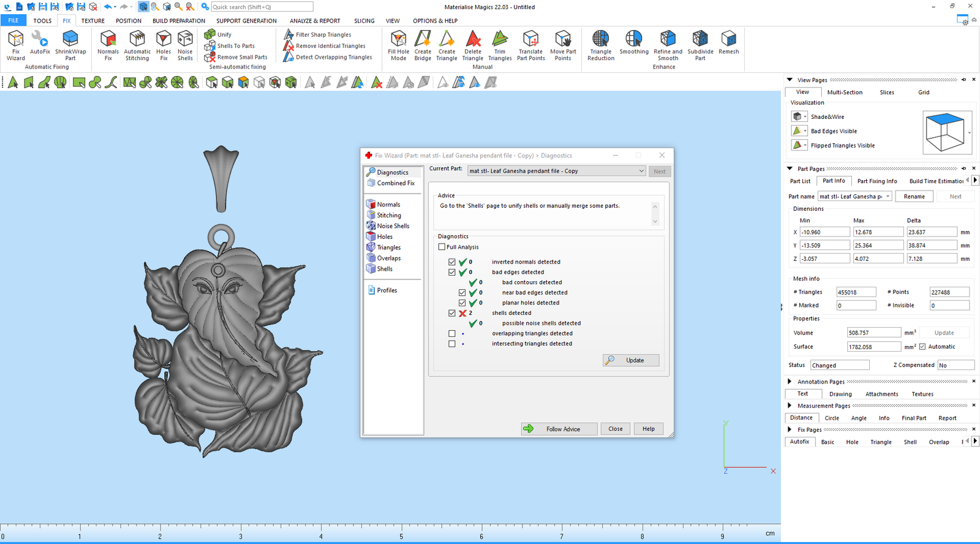Click the X Min dimension field
The height and width of the screenshot is (544, 980).
click(x=824, y=232)
